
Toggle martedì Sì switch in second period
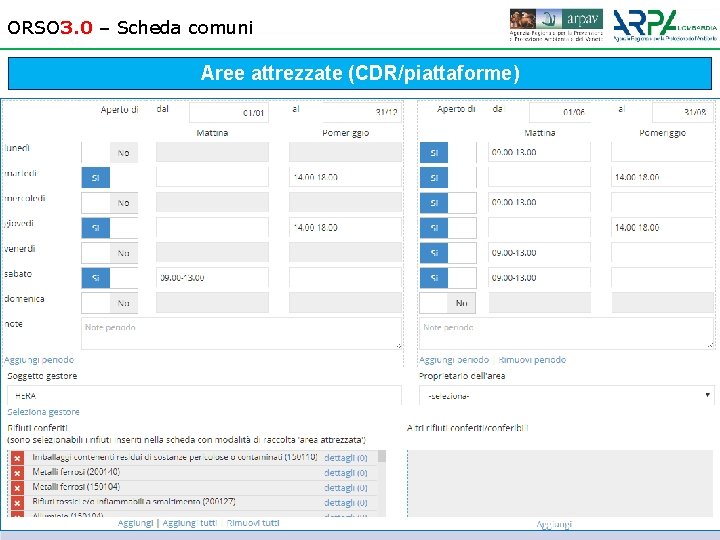(448, 178)
